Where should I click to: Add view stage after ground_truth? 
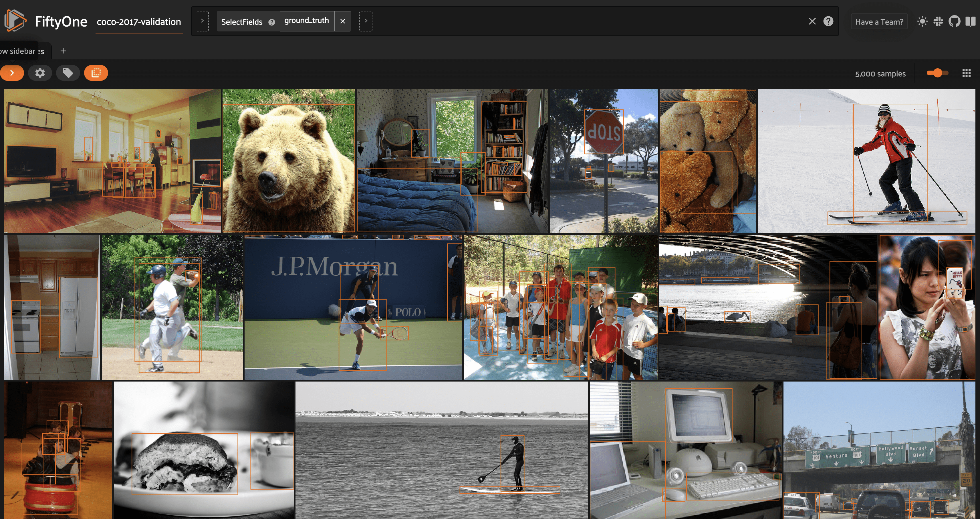(x=366, y=21)
